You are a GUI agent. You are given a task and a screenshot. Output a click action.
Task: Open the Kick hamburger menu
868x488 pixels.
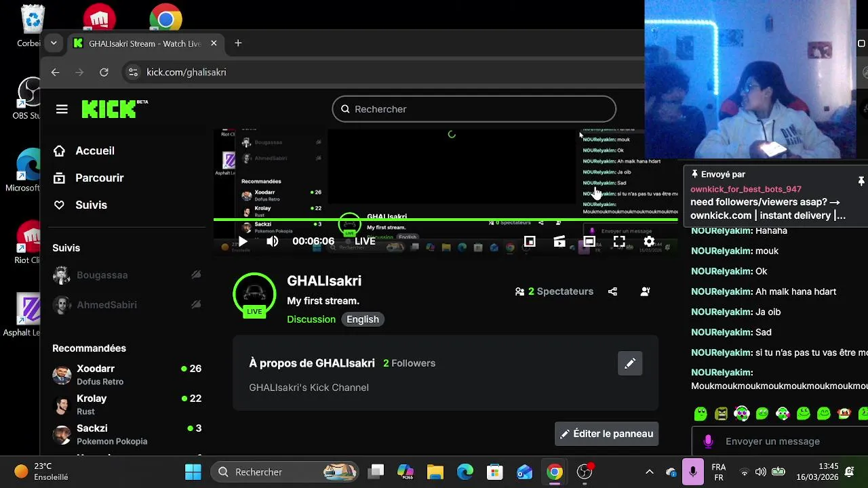pyautogui.click(x=62, y=109)
